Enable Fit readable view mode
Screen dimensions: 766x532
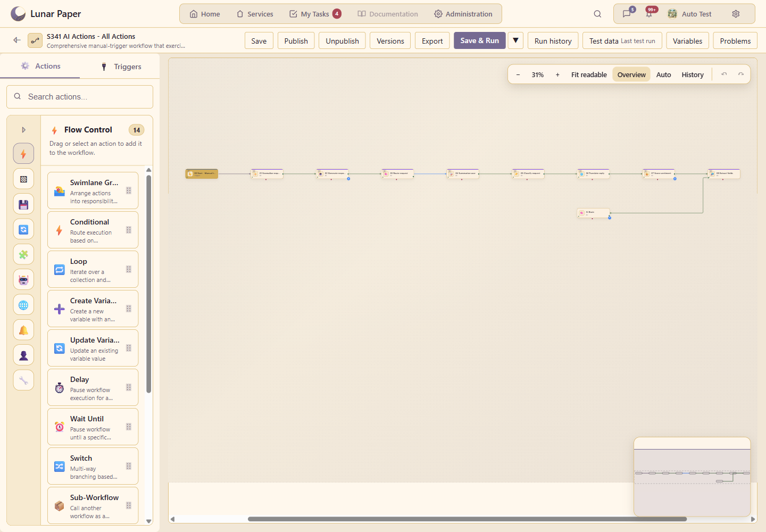click(x=589, y=74)
